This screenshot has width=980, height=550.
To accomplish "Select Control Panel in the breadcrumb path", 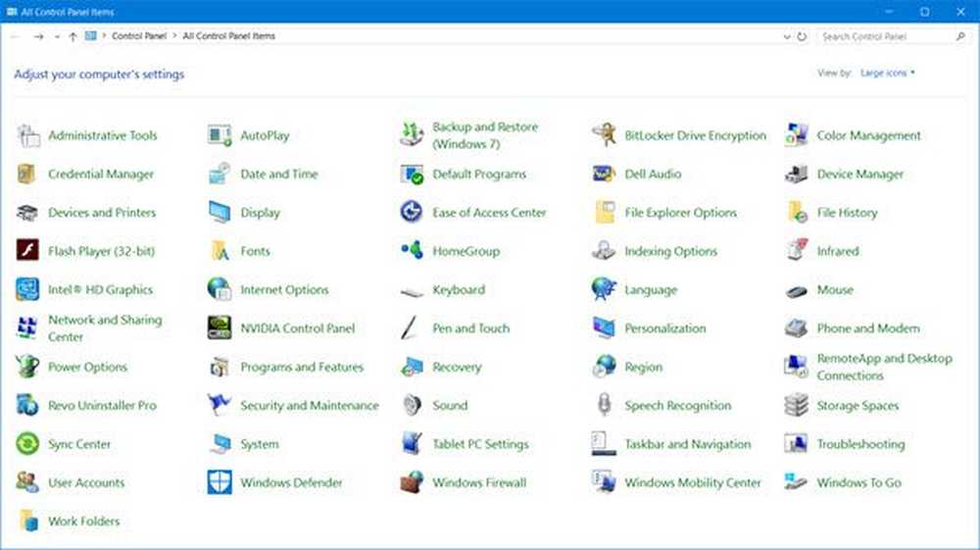I will click(140, 36).
